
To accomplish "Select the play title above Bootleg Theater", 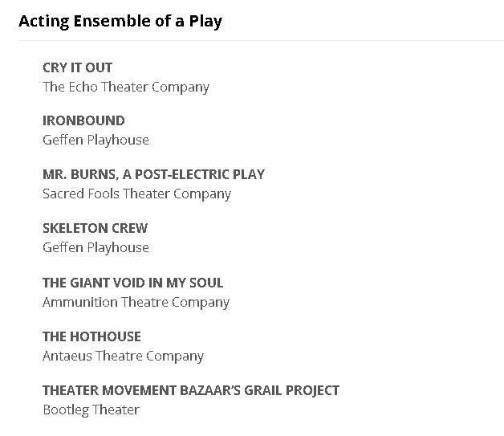I will pos(191,390).
